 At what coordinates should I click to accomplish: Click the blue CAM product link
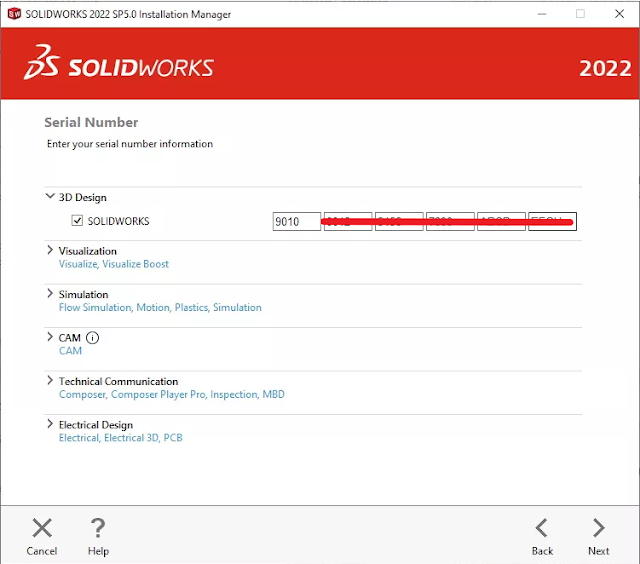point(70,351)
